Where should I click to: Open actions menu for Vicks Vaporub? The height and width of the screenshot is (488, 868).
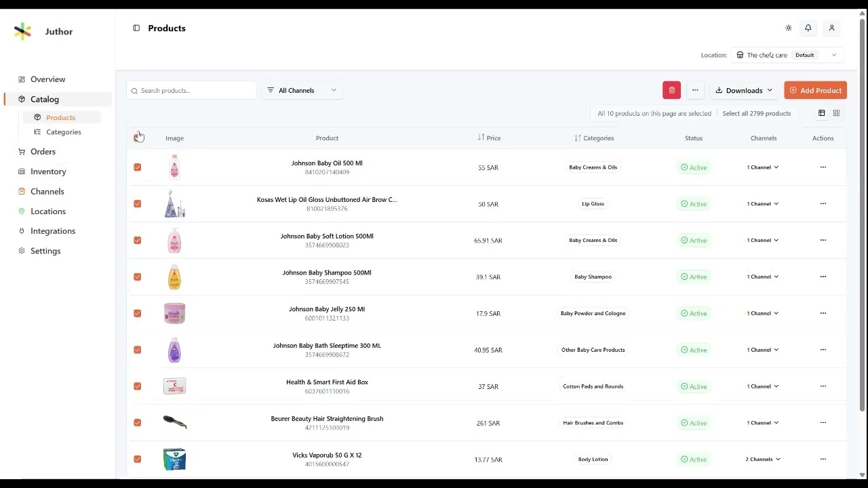pyautogui.click(x=823, y=460)
